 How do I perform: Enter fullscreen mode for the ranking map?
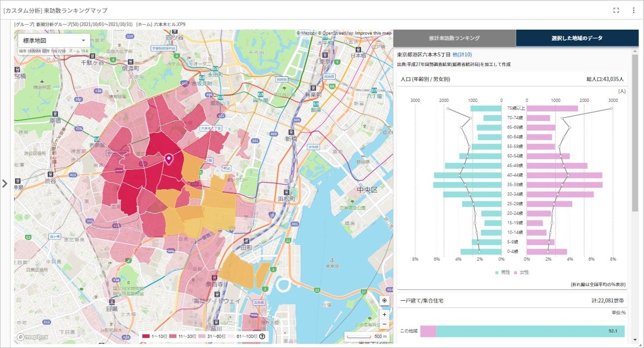click(x=616, y=10)
